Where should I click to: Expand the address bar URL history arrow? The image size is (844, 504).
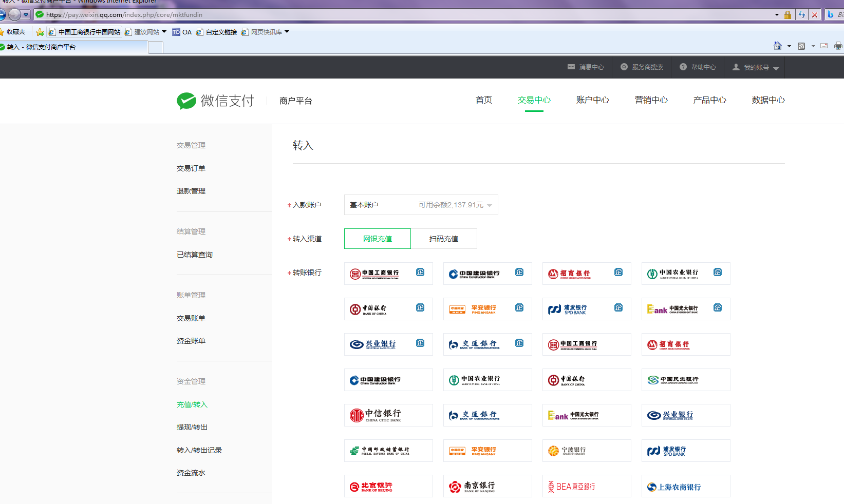click(x=777, y=15)
